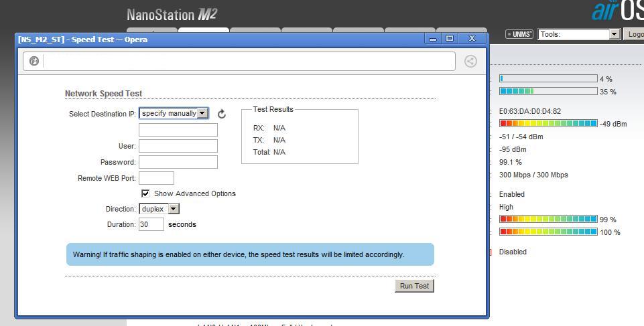Click the share icon right of the address bar

coord(470,61)
